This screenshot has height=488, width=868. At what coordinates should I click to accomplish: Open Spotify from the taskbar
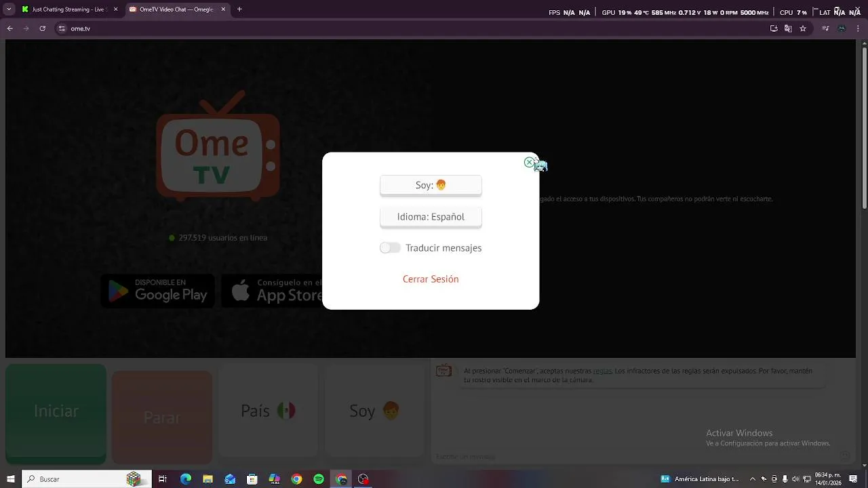coord(319,479)
